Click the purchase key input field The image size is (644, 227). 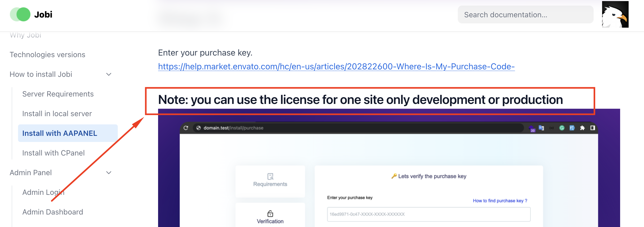429,214
